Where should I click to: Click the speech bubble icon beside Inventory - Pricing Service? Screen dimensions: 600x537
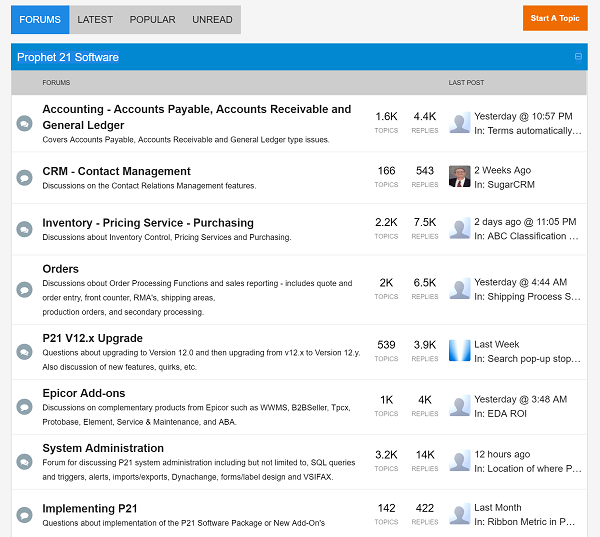tap(24, 229)
